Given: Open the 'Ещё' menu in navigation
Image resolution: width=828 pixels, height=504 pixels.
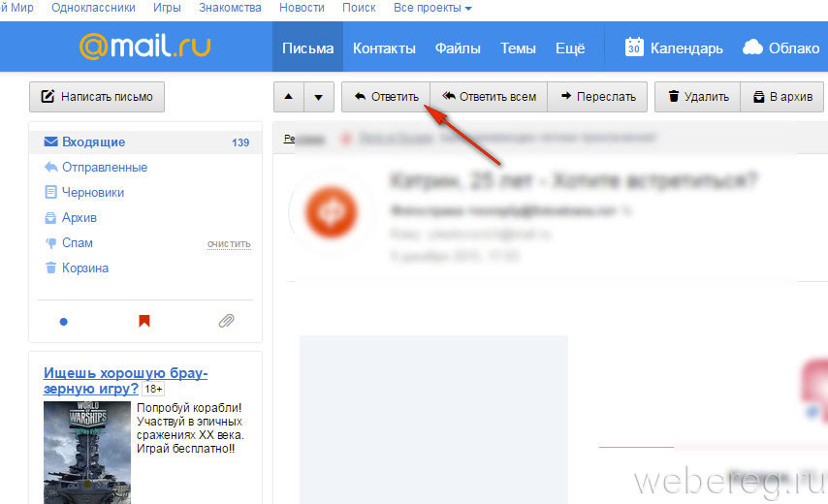Looking at the screenshot, I should tap(569, 47).
